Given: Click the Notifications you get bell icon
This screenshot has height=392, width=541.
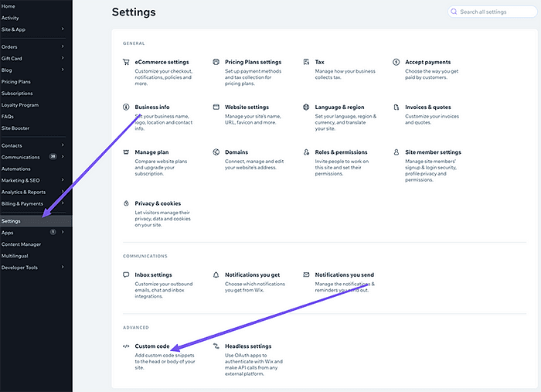Looking at the screenshot, I should tap(216, 274).
